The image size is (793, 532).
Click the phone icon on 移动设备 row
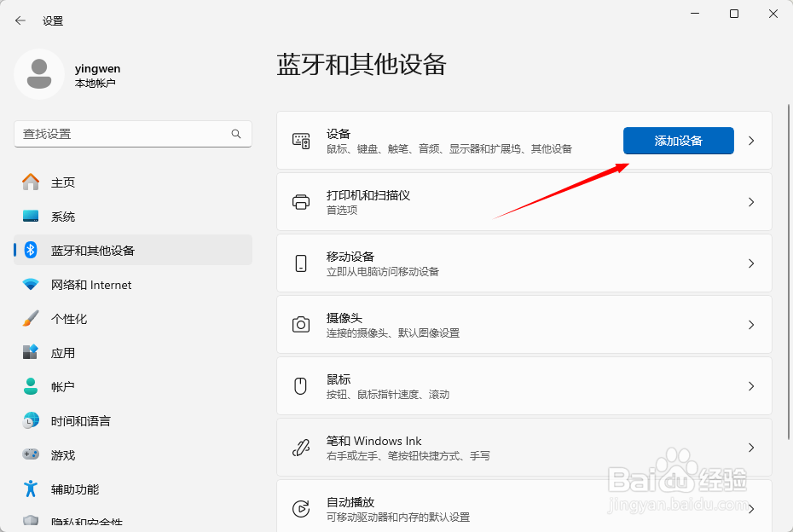coord(300,263)
